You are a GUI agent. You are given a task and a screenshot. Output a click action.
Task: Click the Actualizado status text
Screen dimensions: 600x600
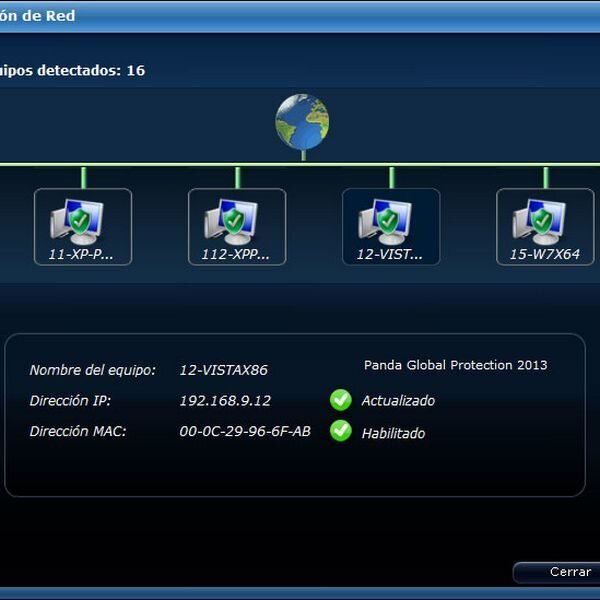pyautogui.click(x=398, y=401)
